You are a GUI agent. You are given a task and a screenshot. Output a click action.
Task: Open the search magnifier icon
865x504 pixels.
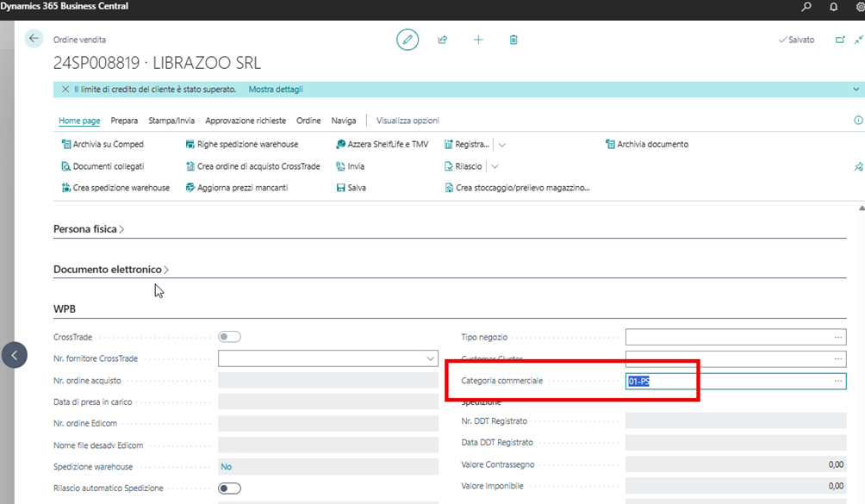(806, 7)
